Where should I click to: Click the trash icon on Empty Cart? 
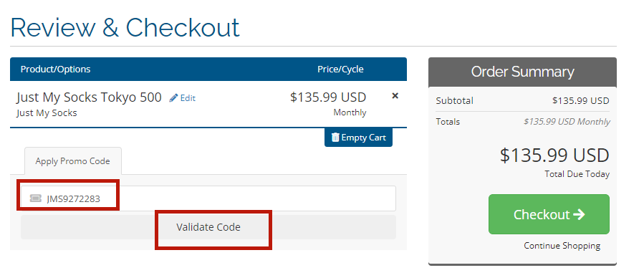click(x=335, y=137)
